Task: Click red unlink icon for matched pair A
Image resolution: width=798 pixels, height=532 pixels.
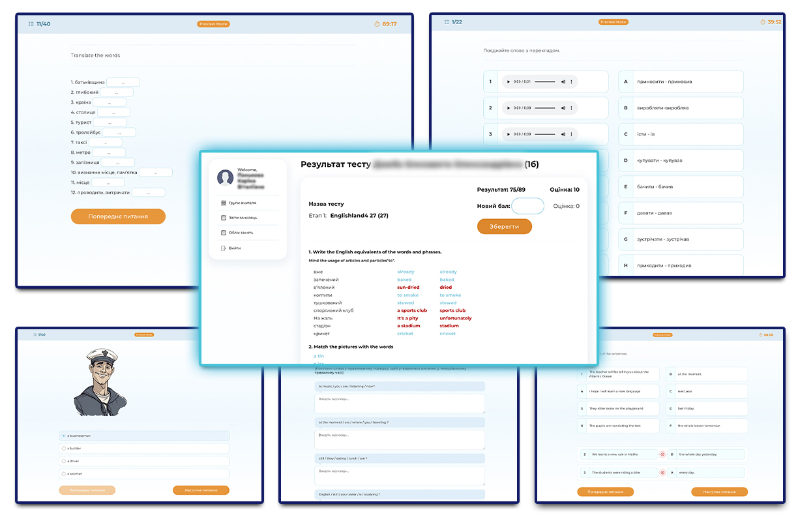Action: (x=662, y=473)
